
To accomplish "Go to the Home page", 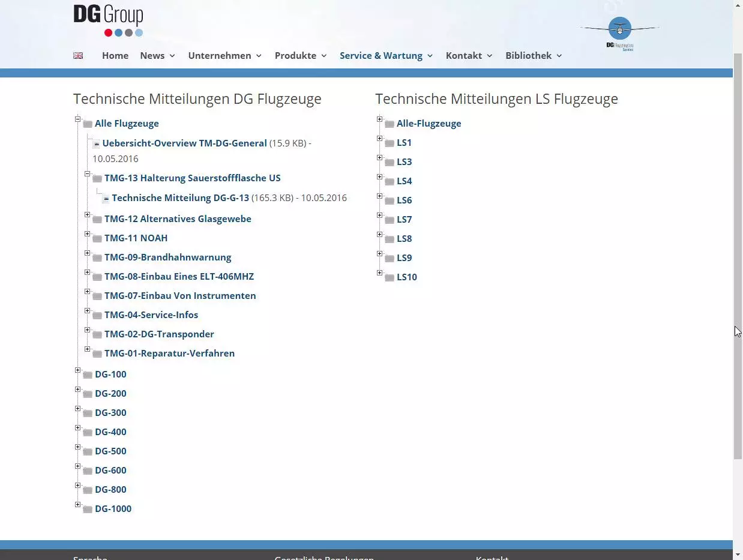I will pyautogui.click(x=115, y=55).
